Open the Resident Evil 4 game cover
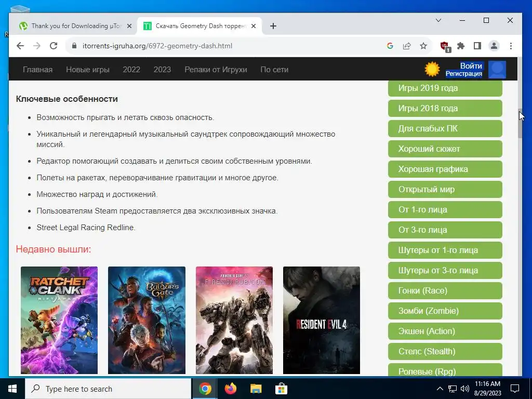Screen dimensions: 532x399 click(321, 320)
